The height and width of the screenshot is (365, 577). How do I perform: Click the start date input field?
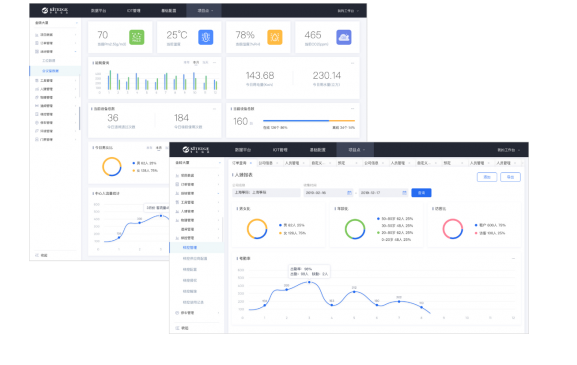[x=328, y=193]
